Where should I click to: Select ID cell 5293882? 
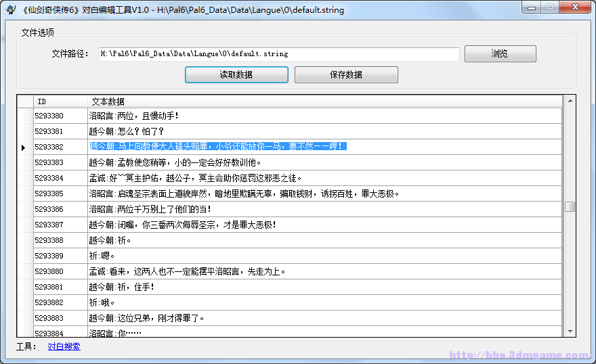click(60, 302)
